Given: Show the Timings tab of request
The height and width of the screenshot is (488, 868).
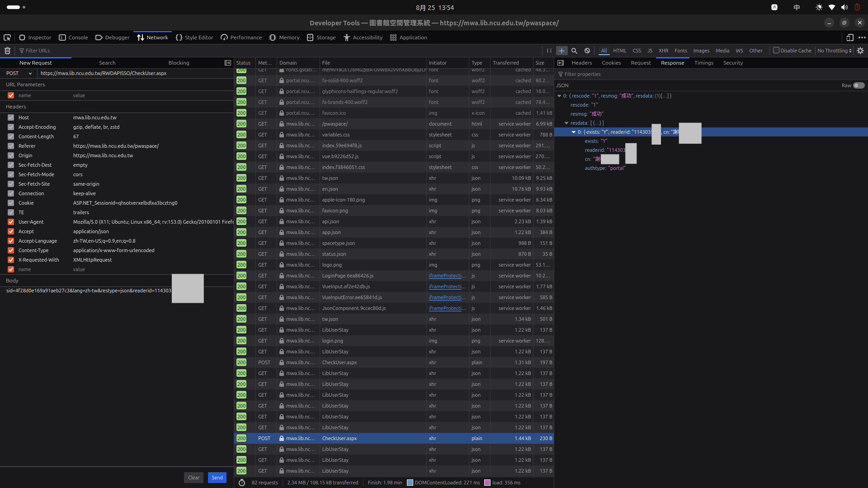Looking at the screenshot, I should 704,63.
